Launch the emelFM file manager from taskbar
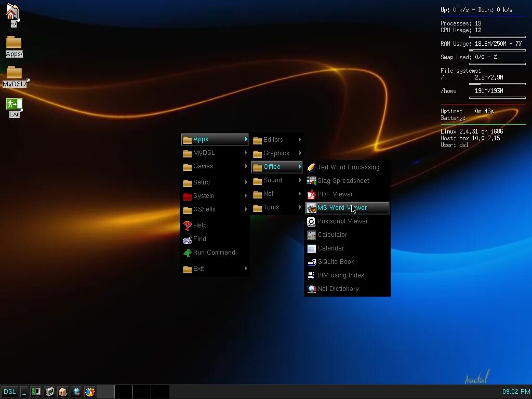 point(36,392)
